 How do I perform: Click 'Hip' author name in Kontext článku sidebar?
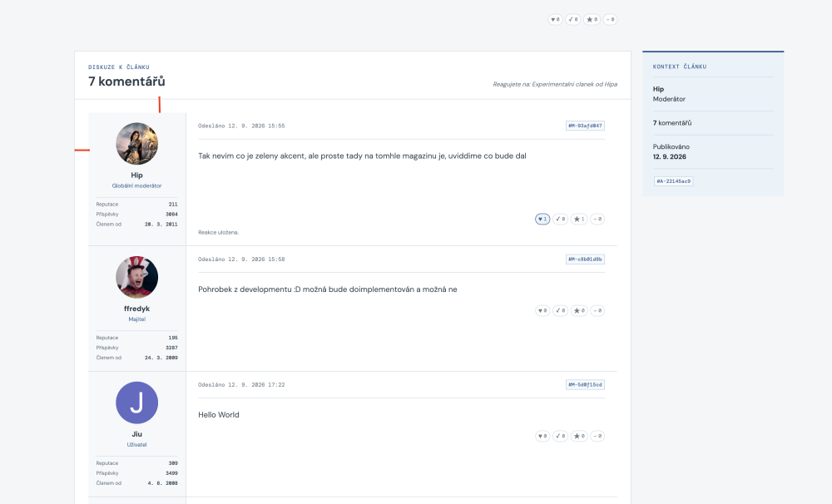[658, 89]
